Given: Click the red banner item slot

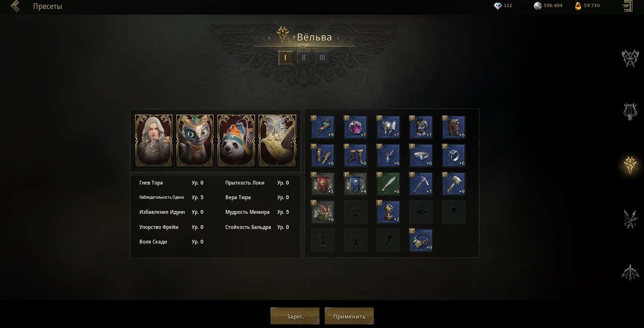Looking at the screenshot, I should [323, 184].
